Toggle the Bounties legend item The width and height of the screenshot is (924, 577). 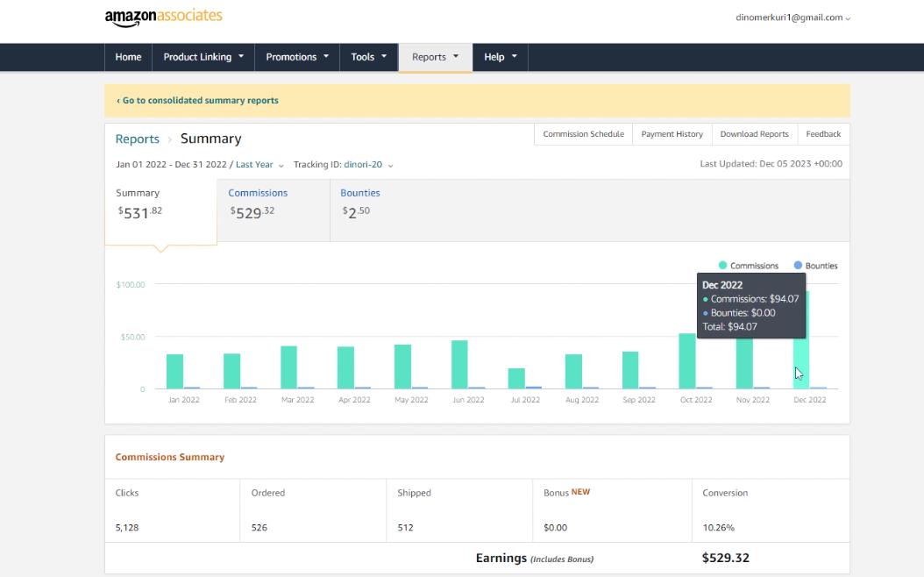[x=815, y=266]
